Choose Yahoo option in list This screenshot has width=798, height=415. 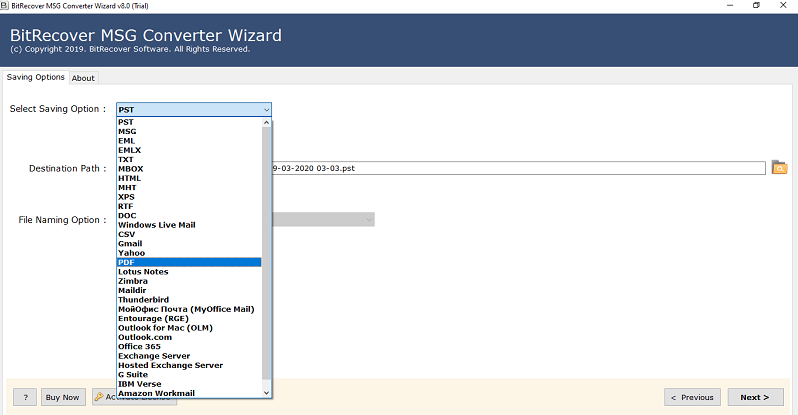(189, 253)
